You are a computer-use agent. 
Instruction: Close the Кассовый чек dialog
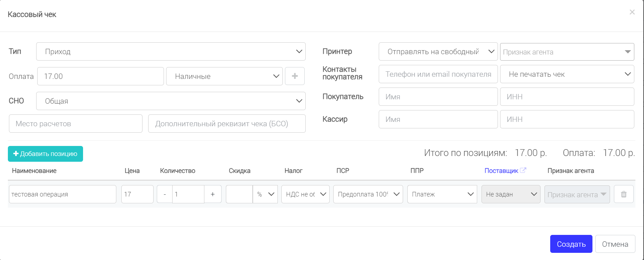coord(632,12)
